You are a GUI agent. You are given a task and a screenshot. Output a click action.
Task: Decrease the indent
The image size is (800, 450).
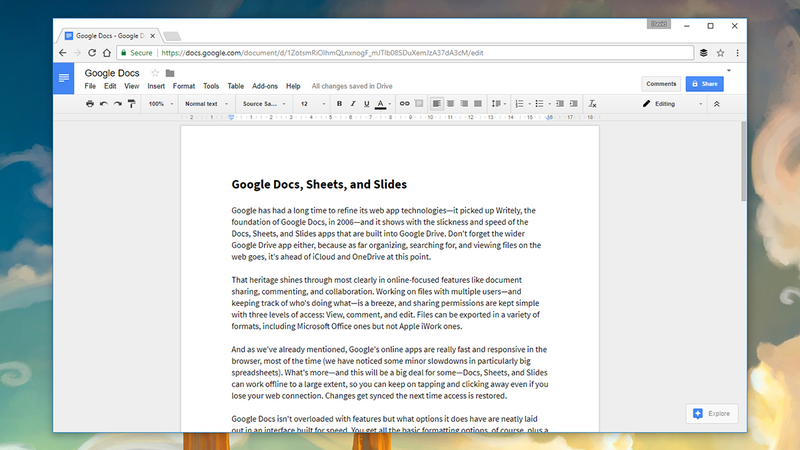tap(560, 104)
